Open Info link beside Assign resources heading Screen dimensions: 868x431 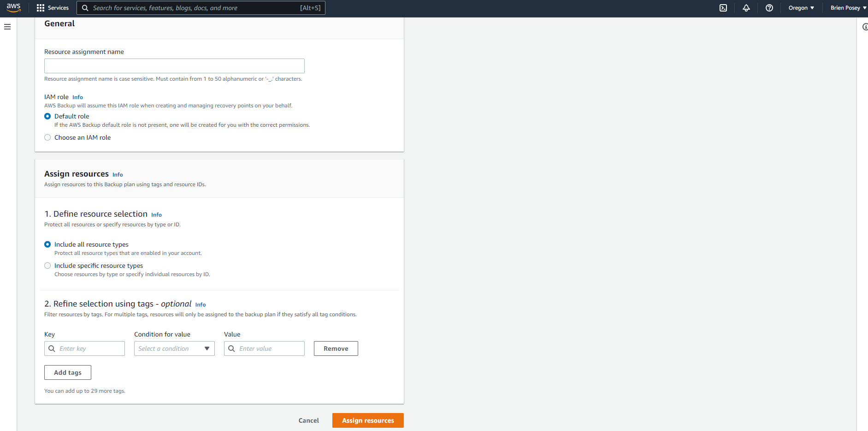tap(118, 175)
